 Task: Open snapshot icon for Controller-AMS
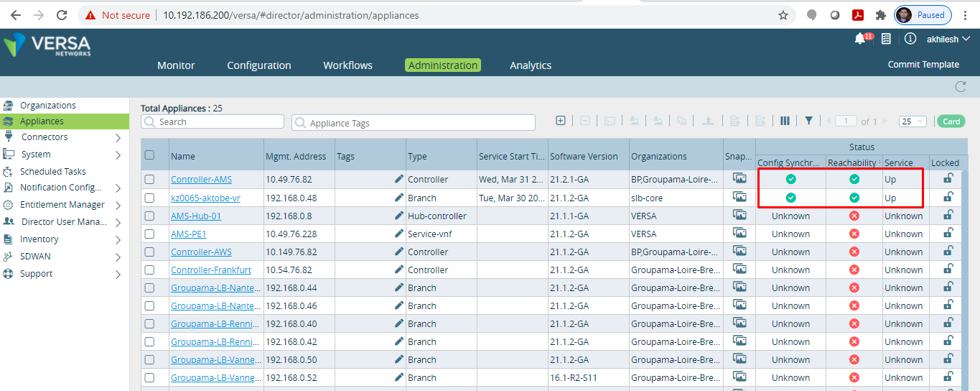click(x=739, y=178)
